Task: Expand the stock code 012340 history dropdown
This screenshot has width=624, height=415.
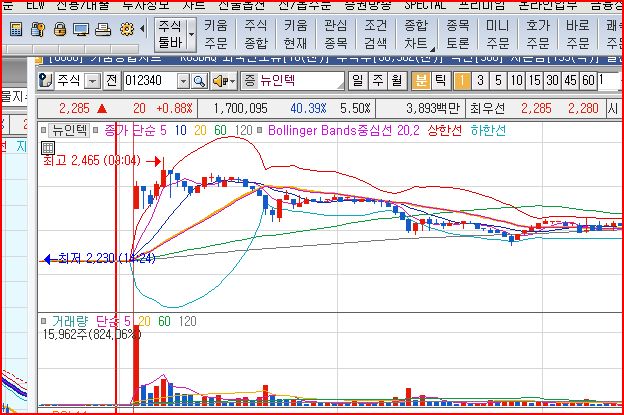Action: pos(184,80)
